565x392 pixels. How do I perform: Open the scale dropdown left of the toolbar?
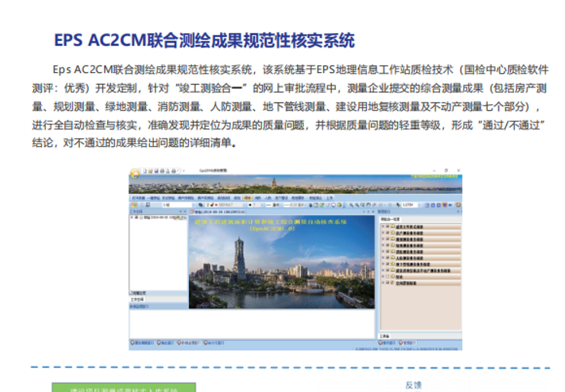[x=193, y=205]
